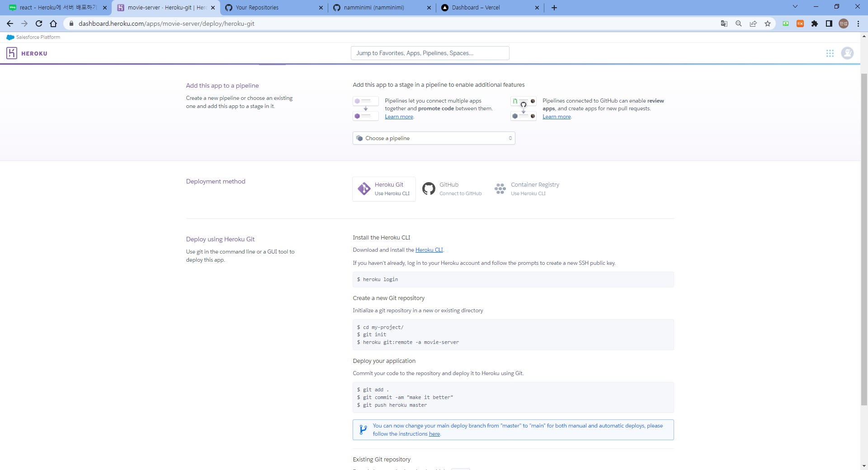This screenshot has height=470, width=868.
Task: View site info lock icon
Action: [x=71, y=23]
